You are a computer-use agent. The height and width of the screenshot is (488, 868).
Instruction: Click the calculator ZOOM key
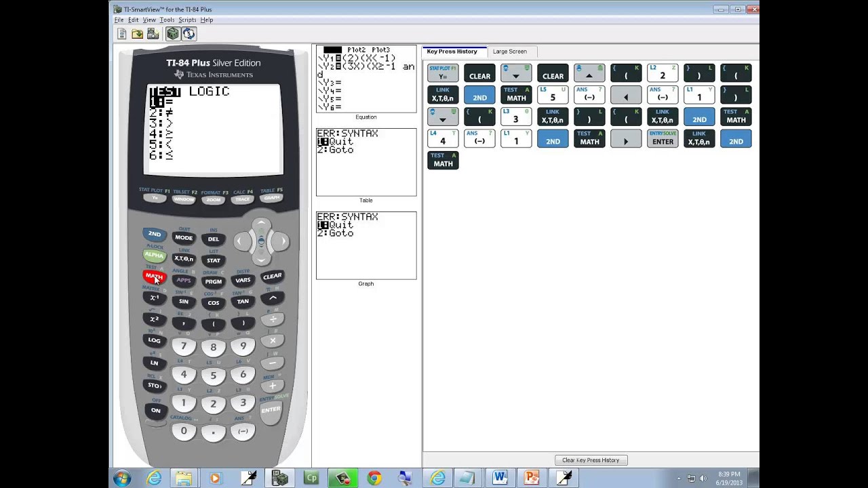[x=214, y=200]
